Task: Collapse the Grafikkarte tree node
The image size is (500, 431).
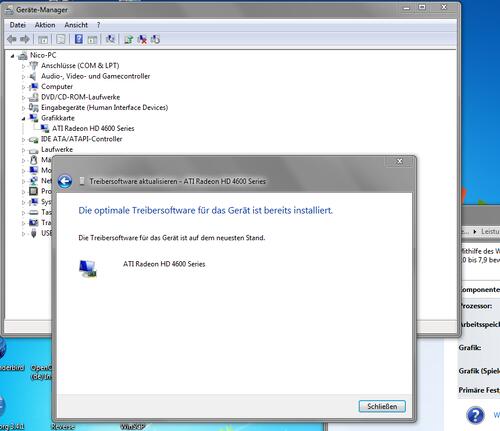Action: (x=23, y=118)
